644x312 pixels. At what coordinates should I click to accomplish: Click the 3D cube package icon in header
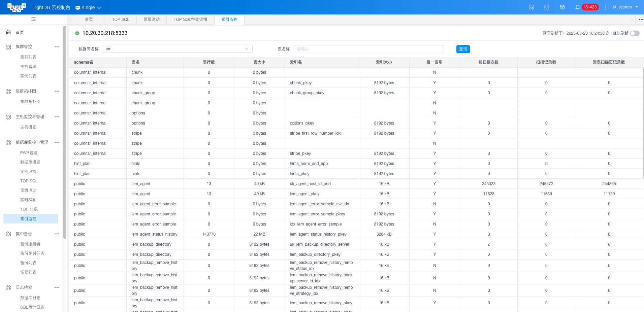click(x=562, y=7)
